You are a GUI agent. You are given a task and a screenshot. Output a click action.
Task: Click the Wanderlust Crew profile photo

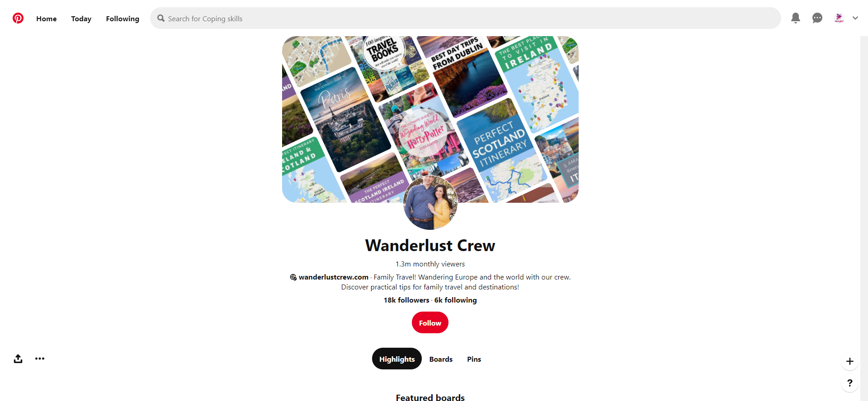tap(430, 203)
